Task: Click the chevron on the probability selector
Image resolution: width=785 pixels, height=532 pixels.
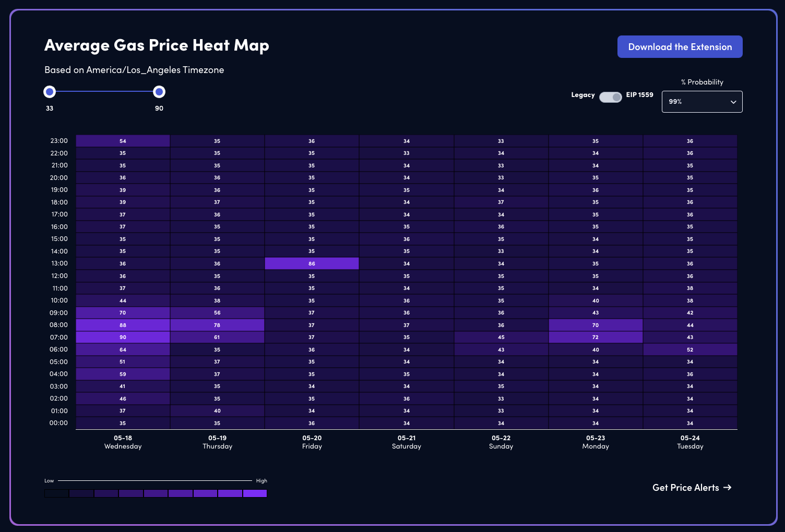Action: coord(734,102)
